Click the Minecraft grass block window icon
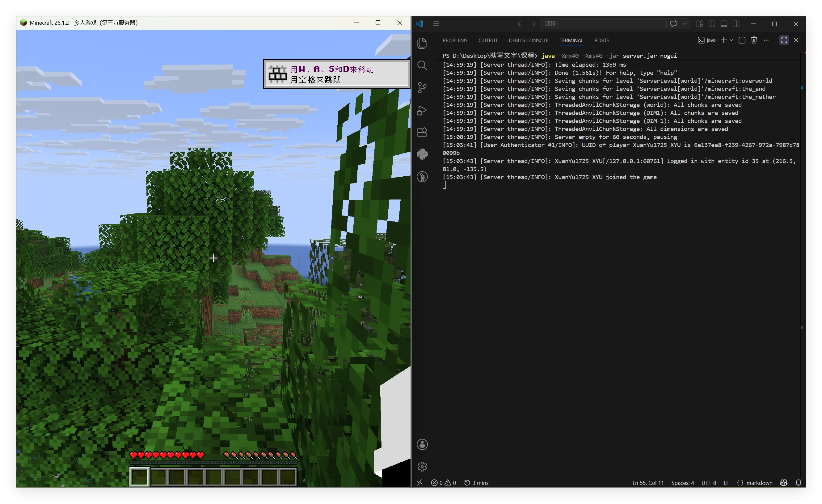The height and width of the screenshot is (504, 822). pos(23,23)
